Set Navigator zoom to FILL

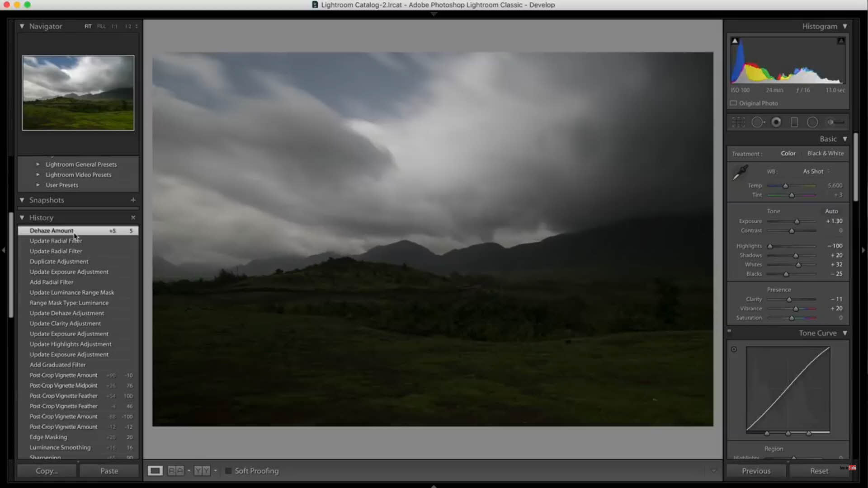(101, 26)
